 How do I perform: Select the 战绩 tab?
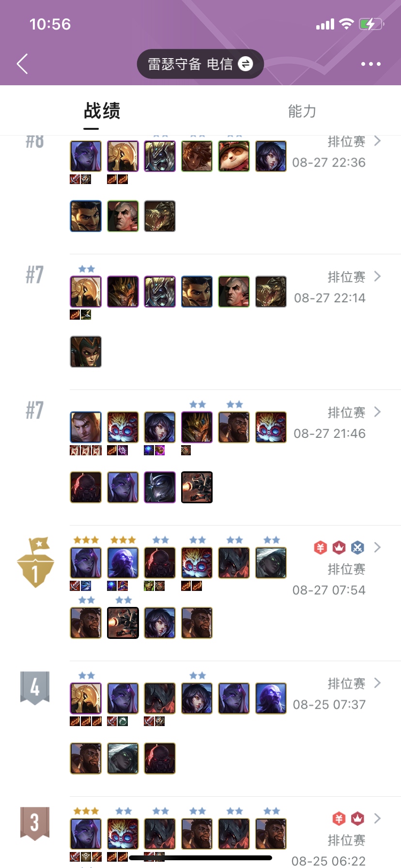click(102, 111)
